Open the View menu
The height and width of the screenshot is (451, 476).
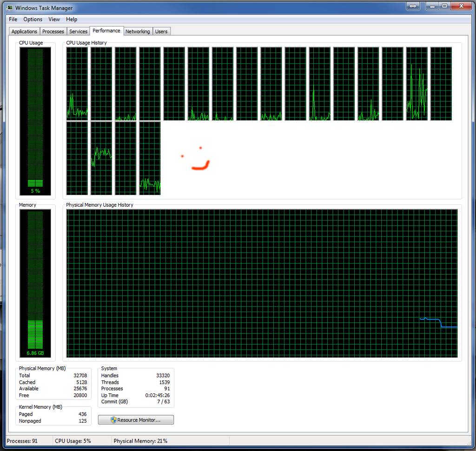click(54, 19)
